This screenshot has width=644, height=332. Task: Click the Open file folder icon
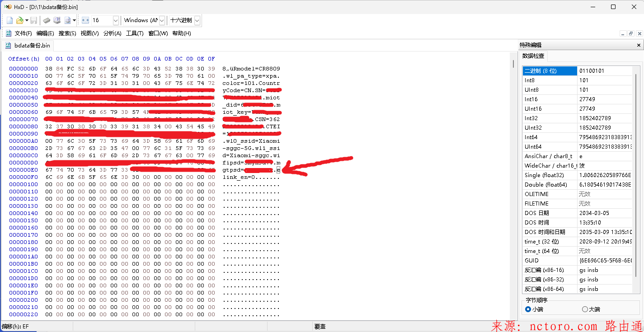point(20,20)
